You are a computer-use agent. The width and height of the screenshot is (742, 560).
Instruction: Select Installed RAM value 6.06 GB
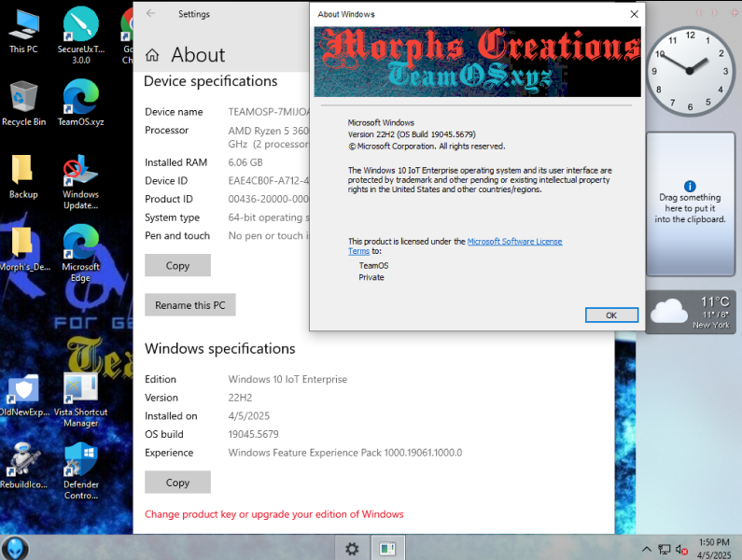click(245, 162)
